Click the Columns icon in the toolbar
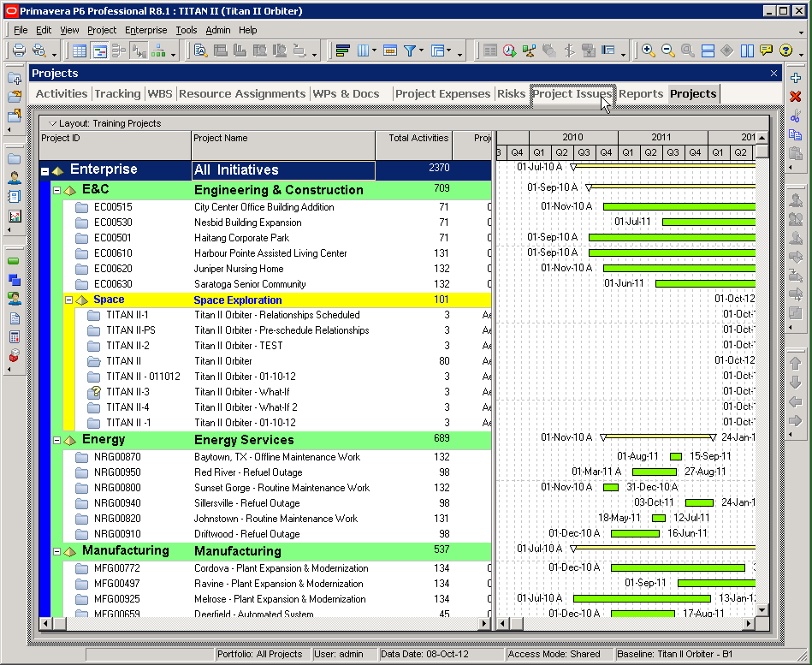812x665 pixels. pos(364,50)
